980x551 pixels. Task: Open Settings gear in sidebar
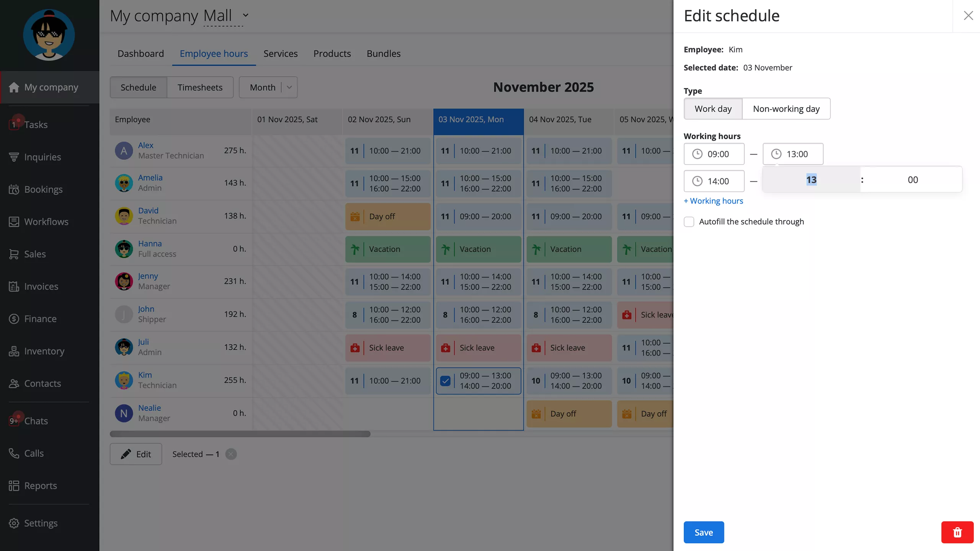[x=14, y=523]
